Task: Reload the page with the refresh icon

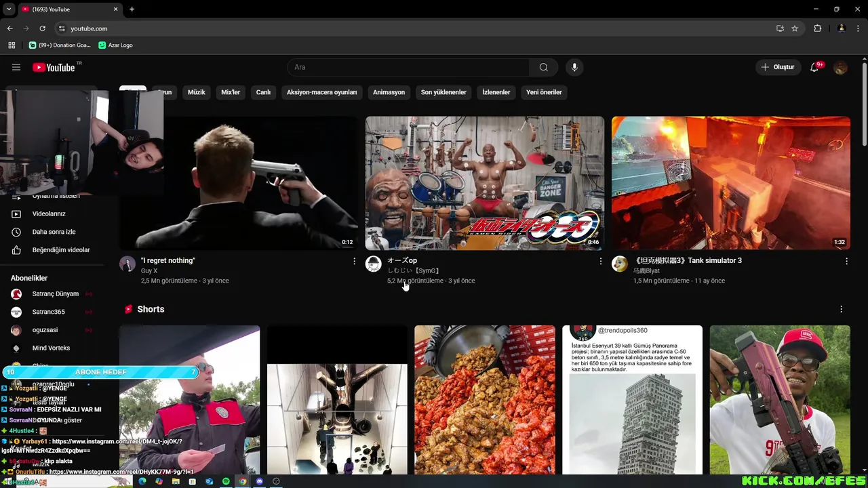Action: pyautogui.click(x=42, y=28)
